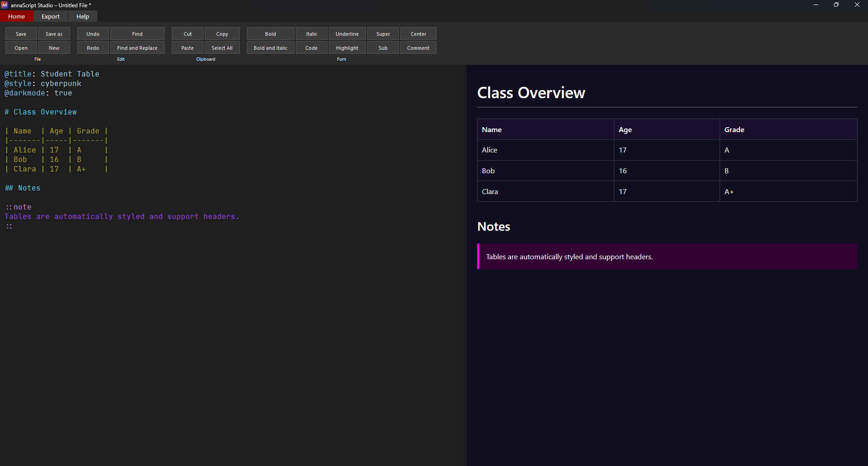Insert a Comment

click(418, 48)
